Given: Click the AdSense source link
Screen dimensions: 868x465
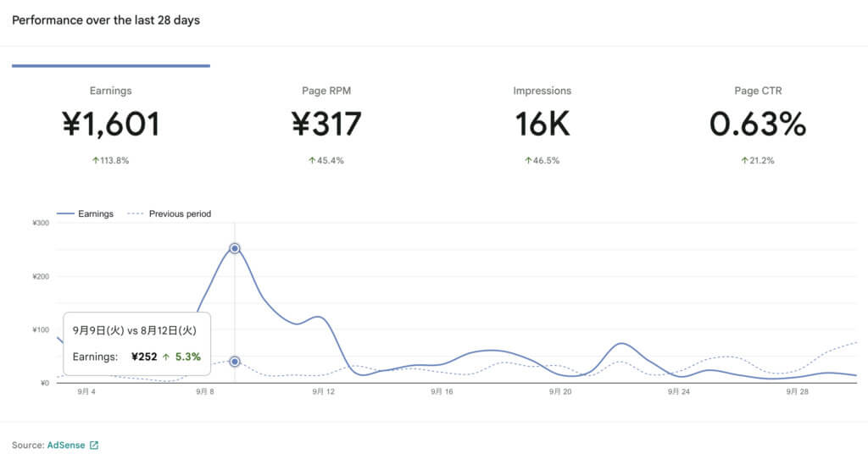Looking at the screenshot, I should tap(66, 446).
